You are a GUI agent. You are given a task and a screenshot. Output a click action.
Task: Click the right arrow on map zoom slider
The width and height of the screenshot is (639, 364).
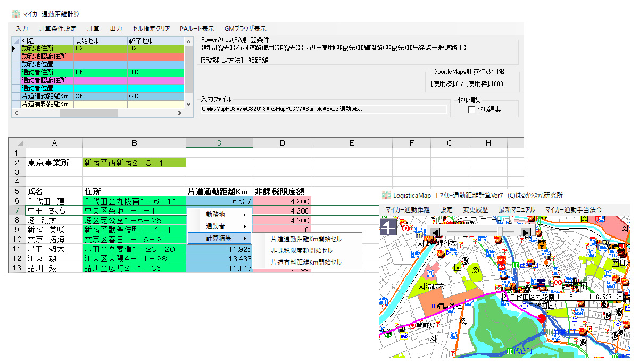[x=526, y=232]
